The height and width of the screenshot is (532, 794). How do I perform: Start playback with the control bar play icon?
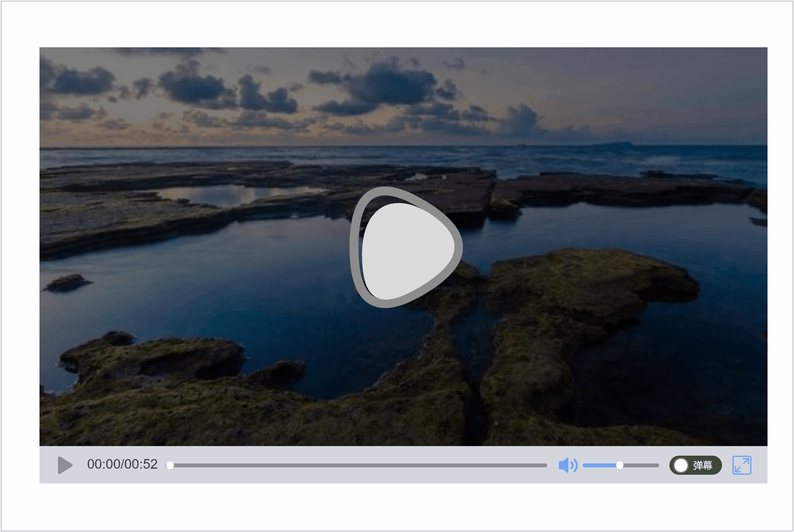pyautogui.click(x=65, y=465)
